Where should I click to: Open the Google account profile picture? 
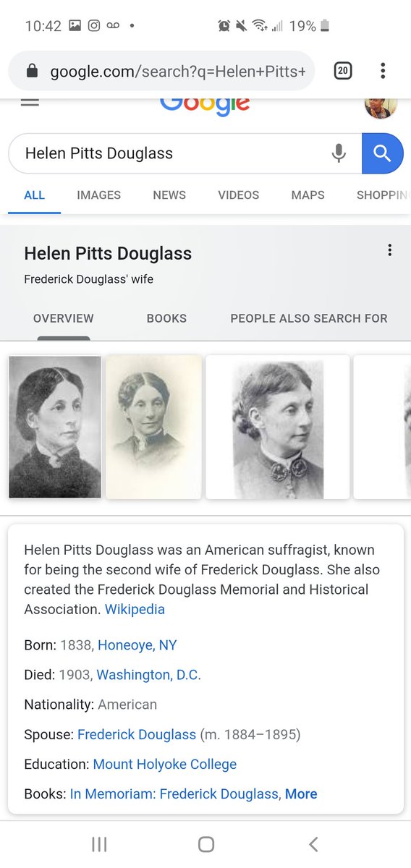click(x=380, y=106)
